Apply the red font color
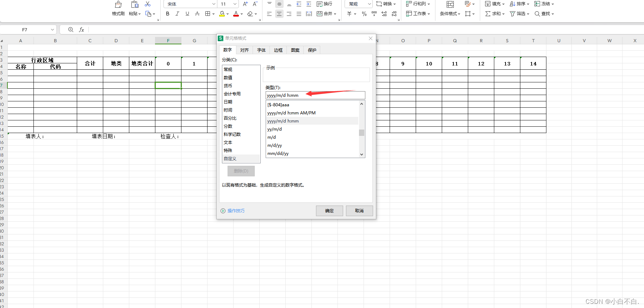The width and height of the screenshot is (644, 308). click(x=236, y=14)
